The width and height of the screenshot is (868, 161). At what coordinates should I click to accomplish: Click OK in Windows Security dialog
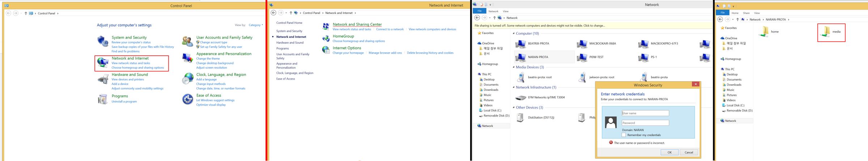coord(669,152)
